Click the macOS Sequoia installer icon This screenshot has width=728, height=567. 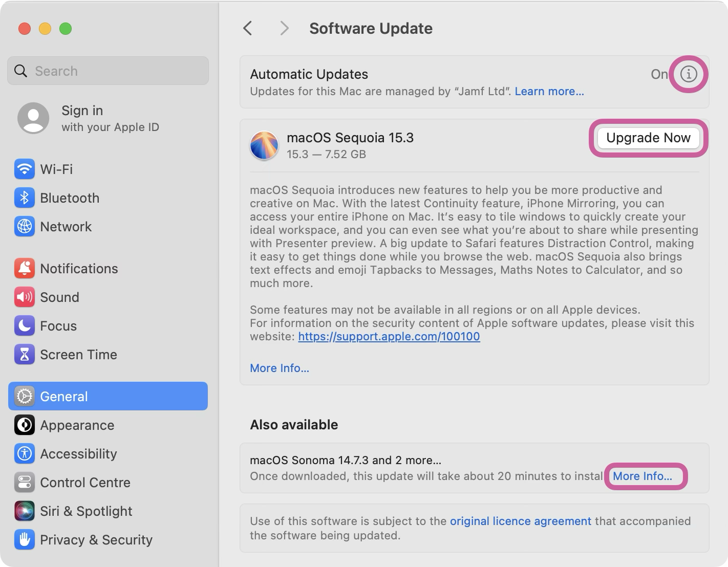click(264, 145)
